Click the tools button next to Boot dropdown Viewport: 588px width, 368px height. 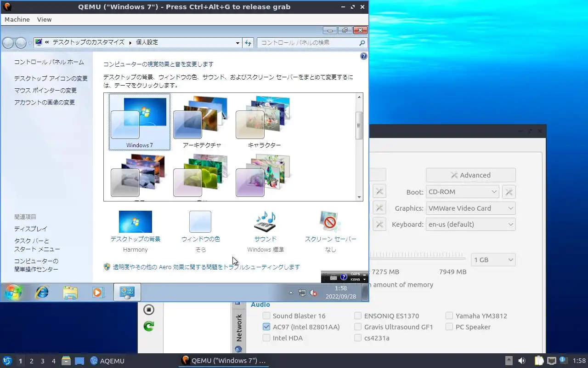(509, 192)
